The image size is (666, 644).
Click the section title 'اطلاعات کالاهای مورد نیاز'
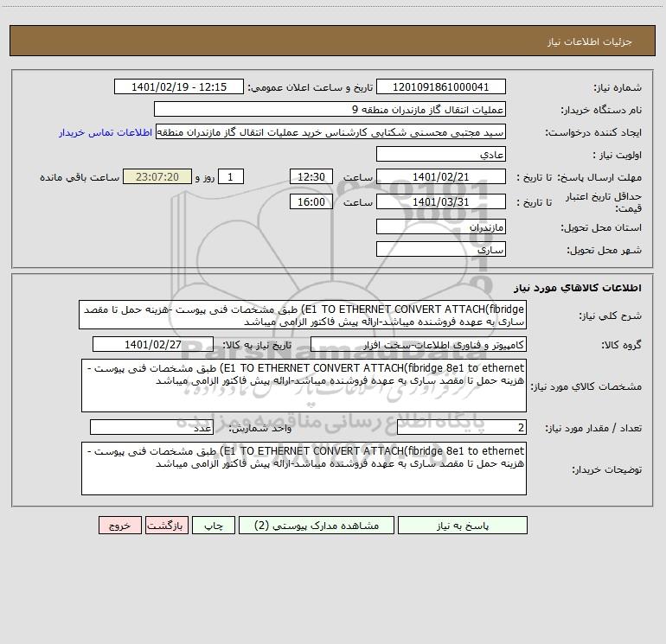578,288
